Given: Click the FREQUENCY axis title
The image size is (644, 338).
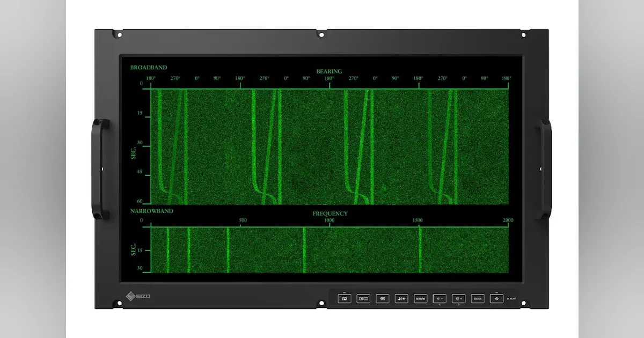Looking at the screenshot, I should (x=330, y=214).
